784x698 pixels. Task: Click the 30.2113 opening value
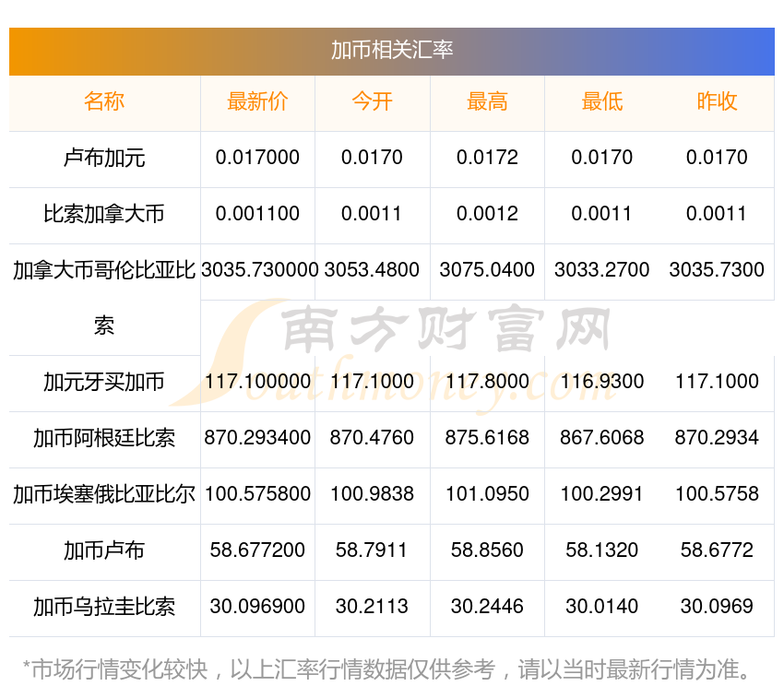(x=372, y=607)
